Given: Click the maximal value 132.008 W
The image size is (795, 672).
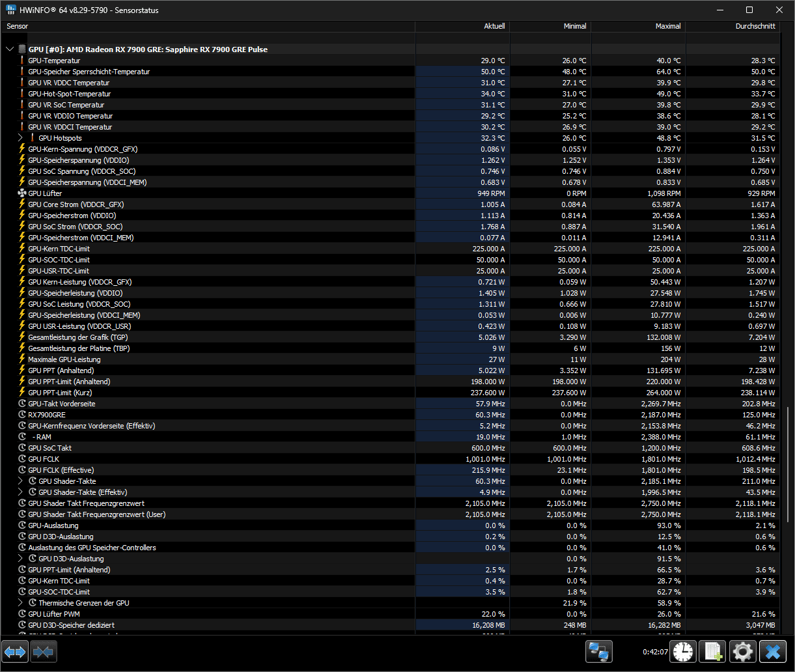Looking at the screenshot, I should coord(663,337).
